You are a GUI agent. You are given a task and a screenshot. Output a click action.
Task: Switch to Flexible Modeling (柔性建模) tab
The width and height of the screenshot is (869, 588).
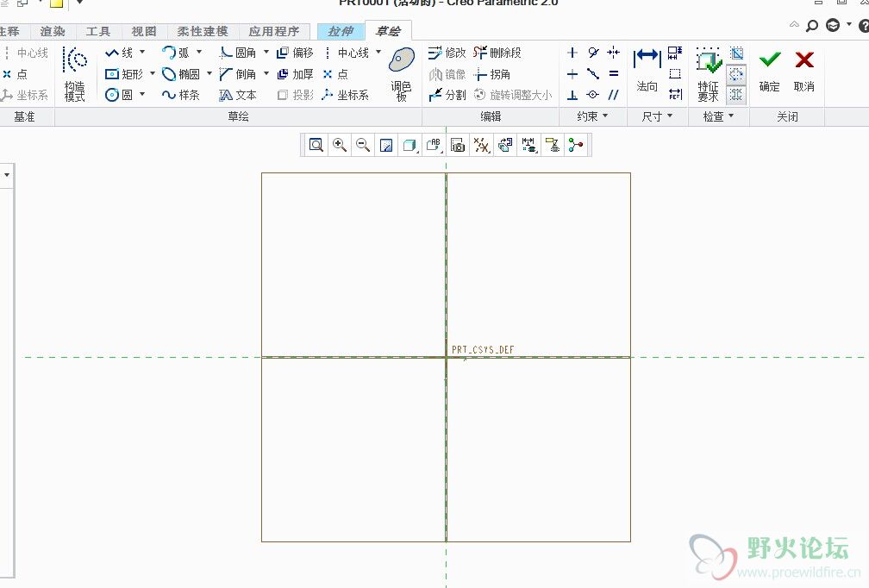click(203, 32)
